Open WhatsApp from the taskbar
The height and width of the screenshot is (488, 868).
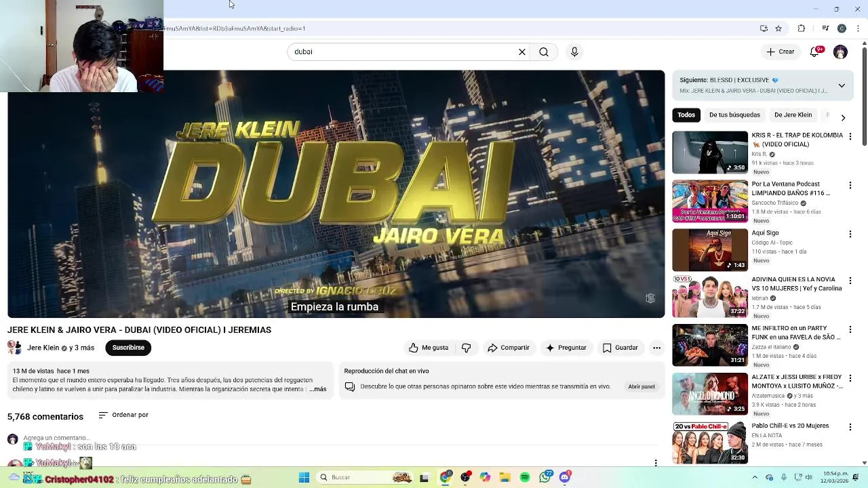(x=545, y=478)
